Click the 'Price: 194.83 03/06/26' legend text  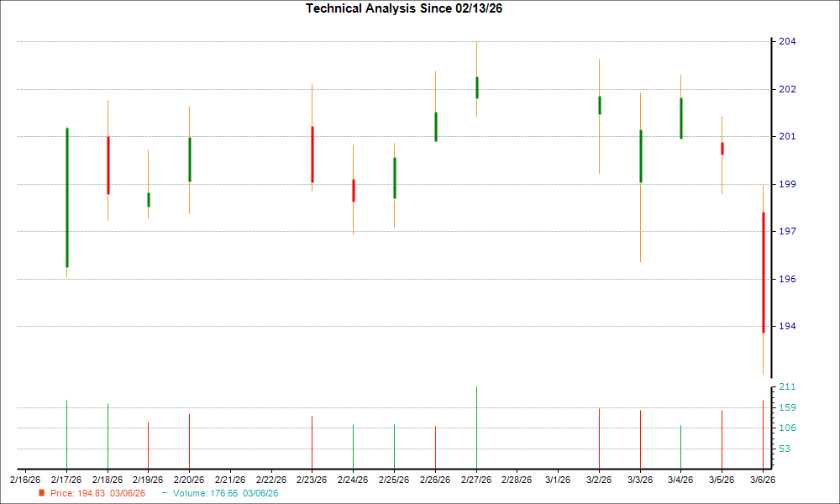(x=97, y=493)
